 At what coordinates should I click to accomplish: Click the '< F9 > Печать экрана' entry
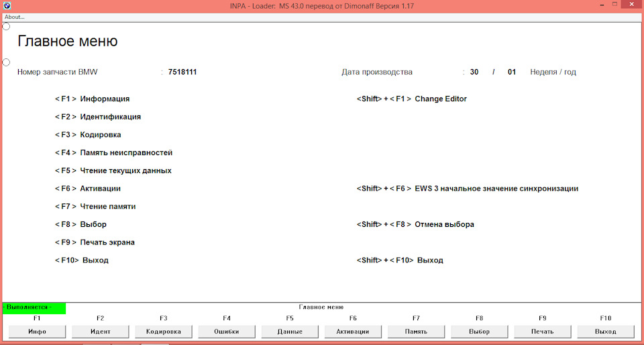95,242
